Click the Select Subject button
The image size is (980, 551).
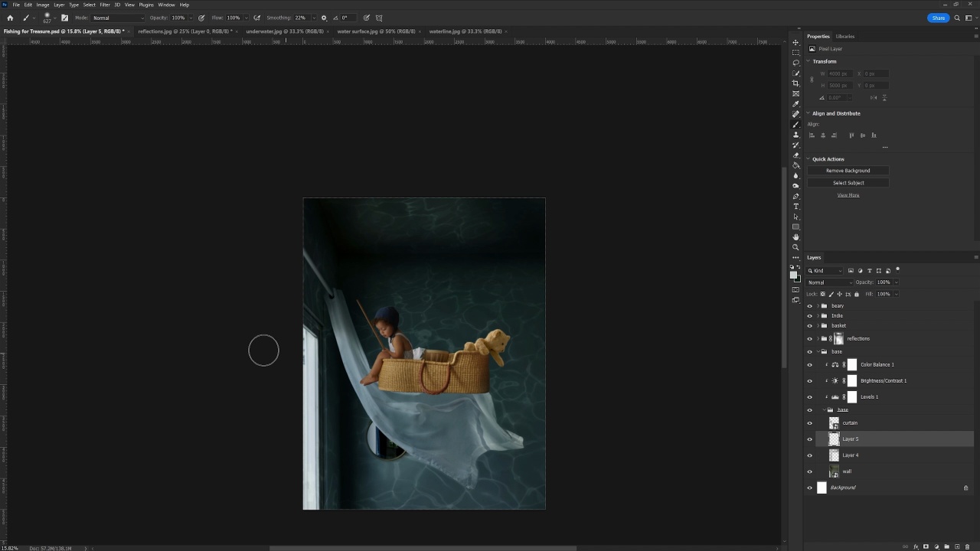848,183
